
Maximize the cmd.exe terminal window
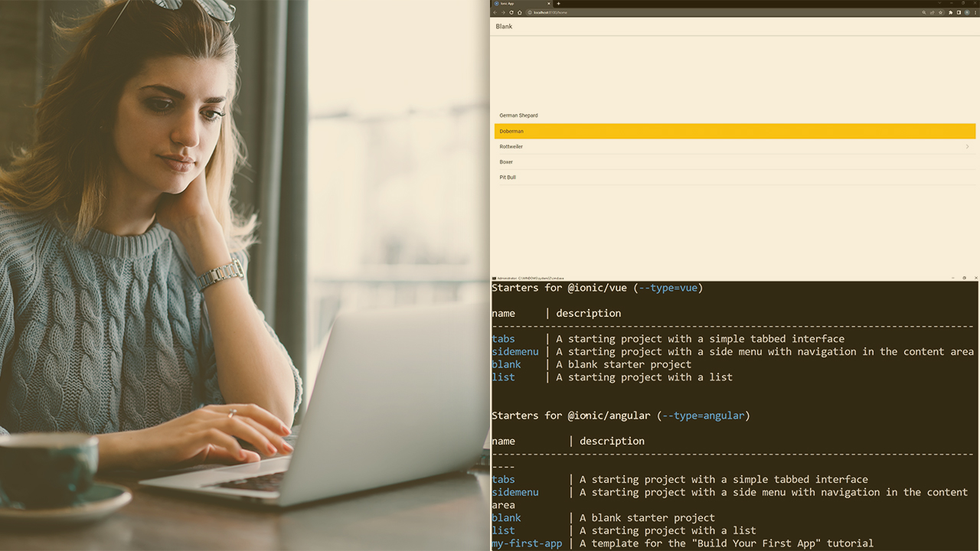pos(964,278)
